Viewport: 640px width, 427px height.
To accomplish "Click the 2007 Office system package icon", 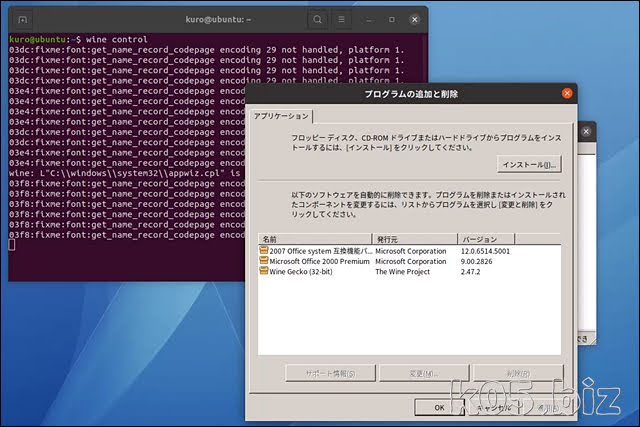I will coord(264,250).
